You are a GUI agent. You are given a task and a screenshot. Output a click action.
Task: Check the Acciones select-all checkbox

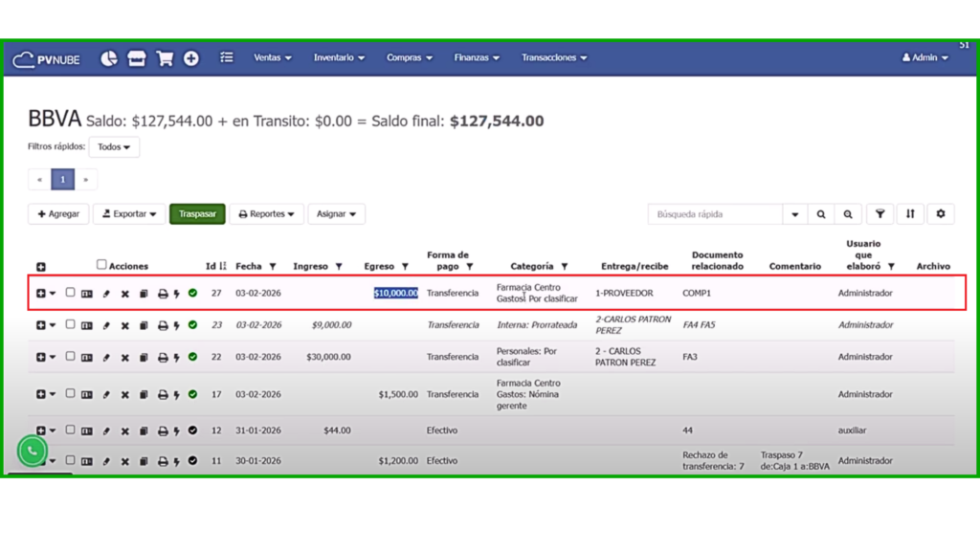pos(101,265)
